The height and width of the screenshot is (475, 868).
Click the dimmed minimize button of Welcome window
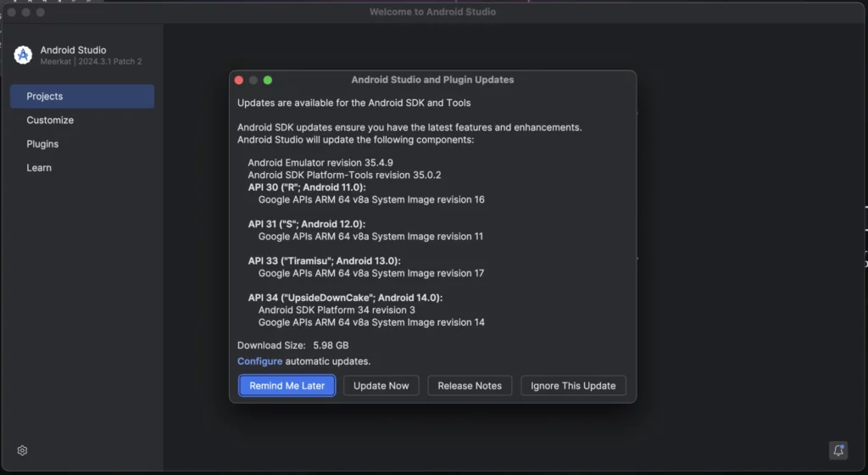[x=26, y=12]
